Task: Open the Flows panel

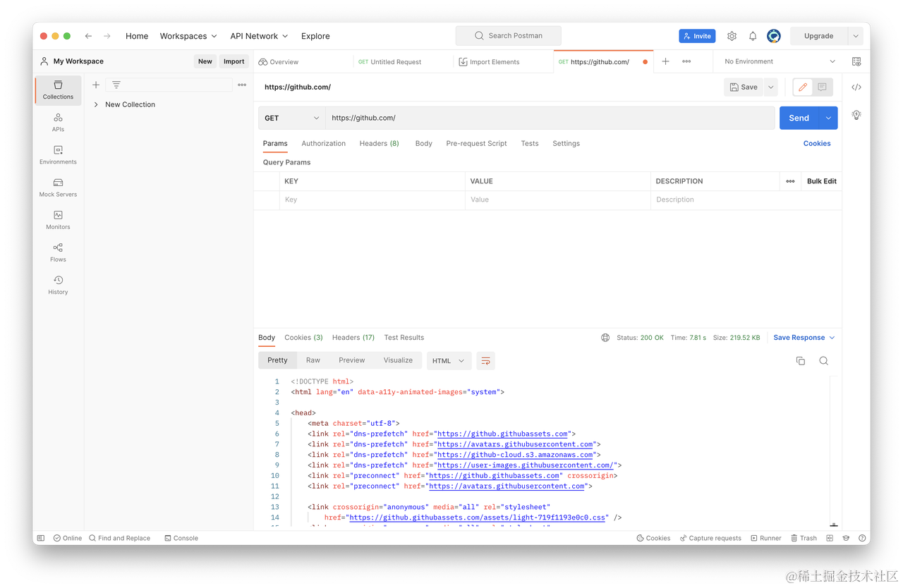Action: [x=58, y=252]
